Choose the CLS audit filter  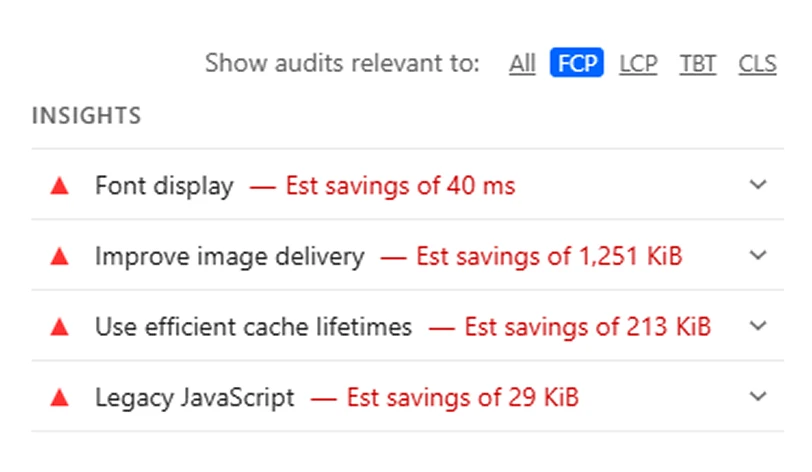(757, 64)
